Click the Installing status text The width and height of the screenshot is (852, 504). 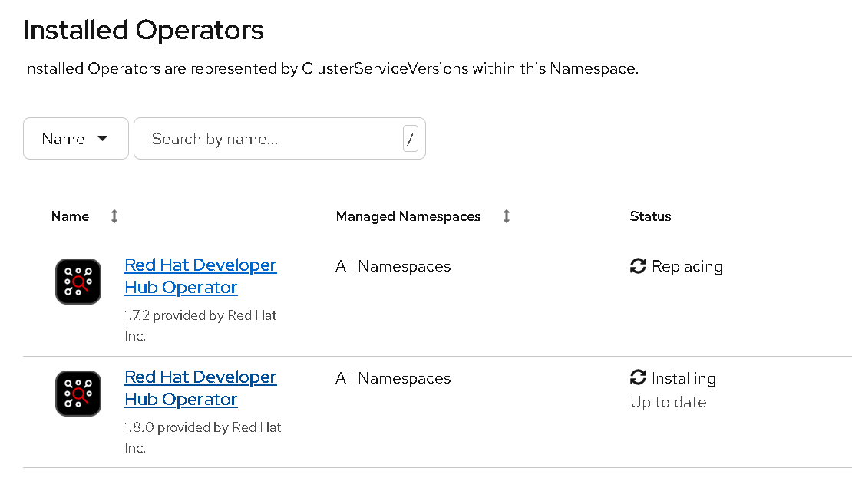[683, 378]
